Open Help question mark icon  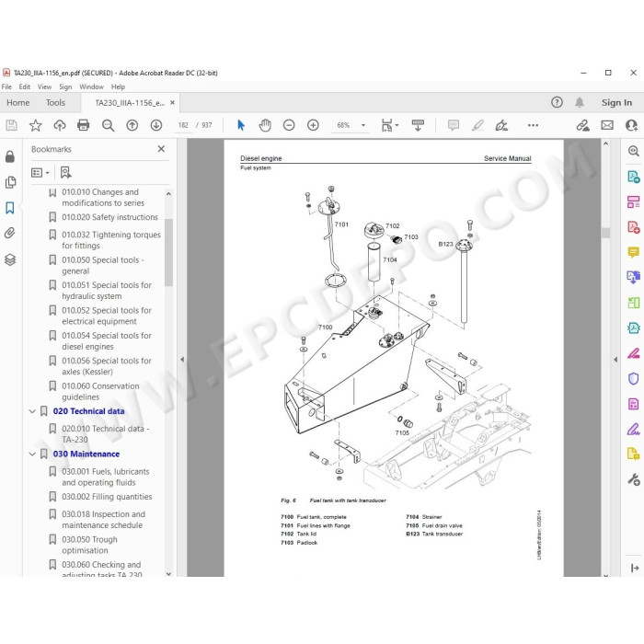point(557,102)
